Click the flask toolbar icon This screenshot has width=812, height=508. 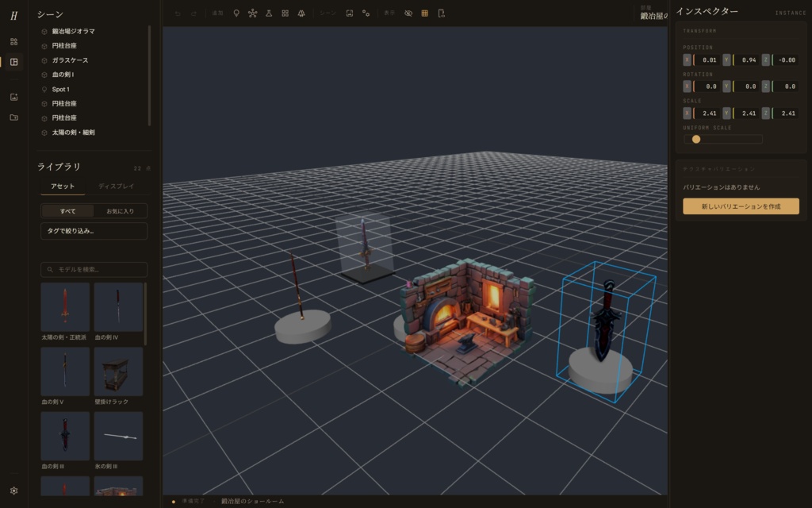point(269,13)
